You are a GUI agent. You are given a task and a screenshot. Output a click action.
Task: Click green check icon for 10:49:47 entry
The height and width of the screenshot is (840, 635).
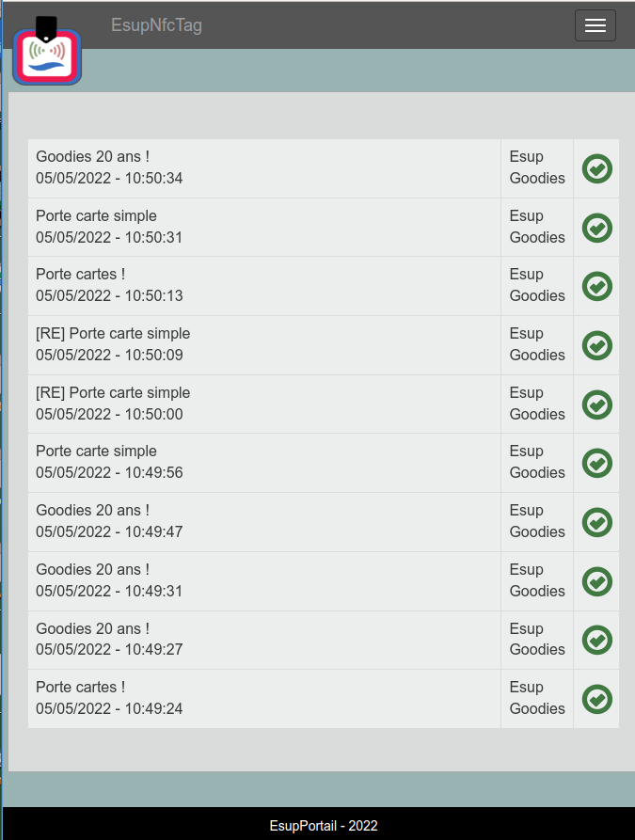tap(597, 522)
